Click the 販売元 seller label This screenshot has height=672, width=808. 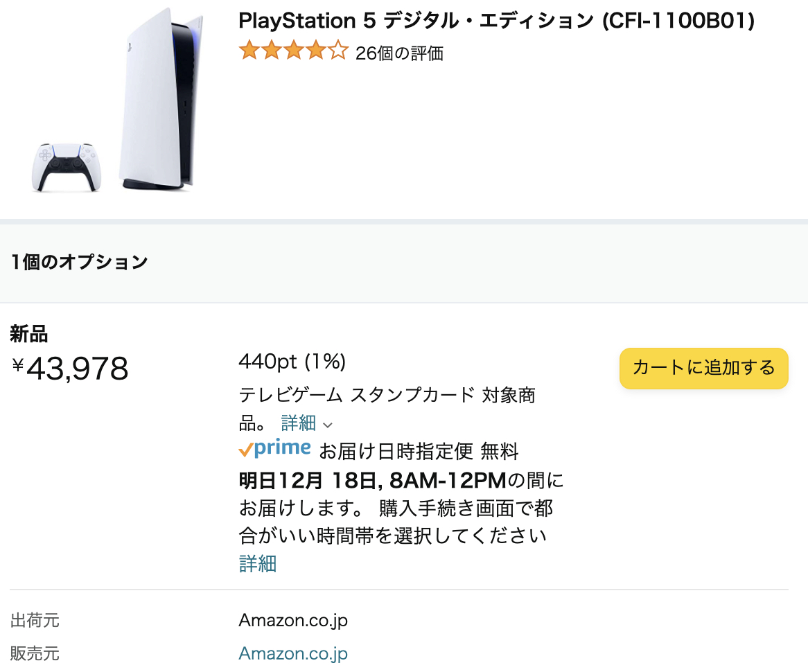point(35,653)
